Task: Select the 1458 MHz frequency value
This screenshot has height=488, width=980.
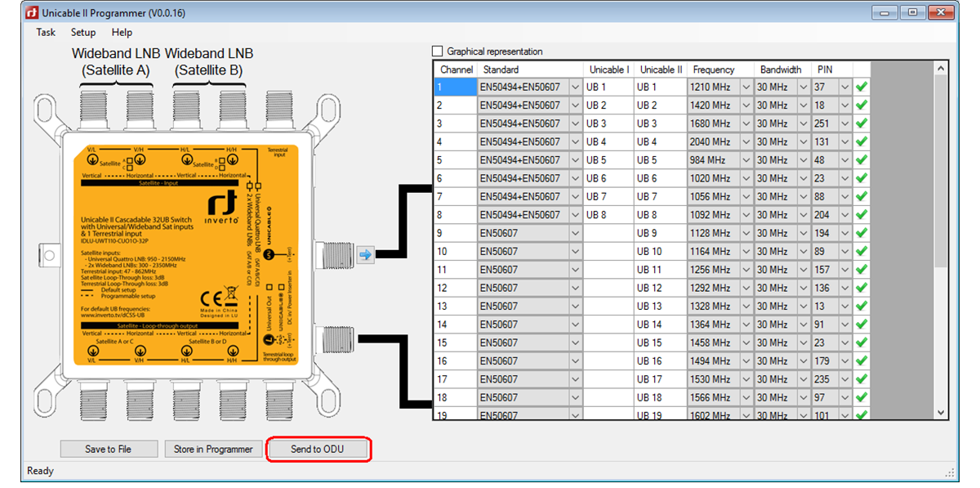Action: coord(713,342)
